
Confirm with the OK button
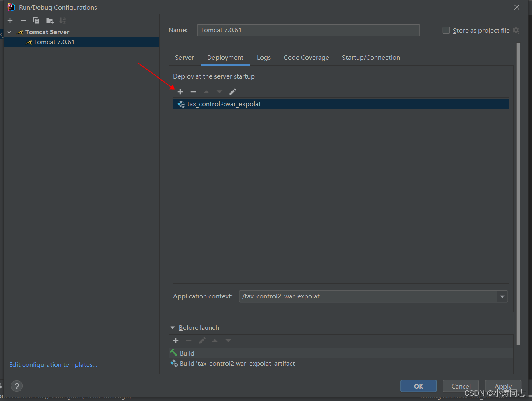pos(419,386)
